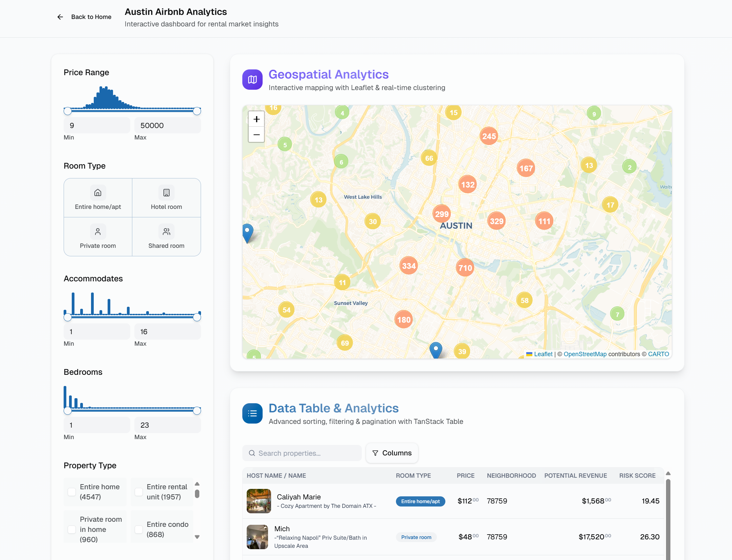Click the 329 cluster marker

point(496,221)
